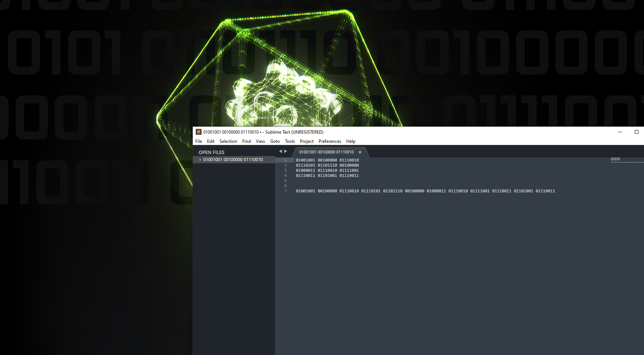Viewport: 644px width, 355px height.
Task: Click line number 7 in the gutter
Action: (x=285, y=191)
